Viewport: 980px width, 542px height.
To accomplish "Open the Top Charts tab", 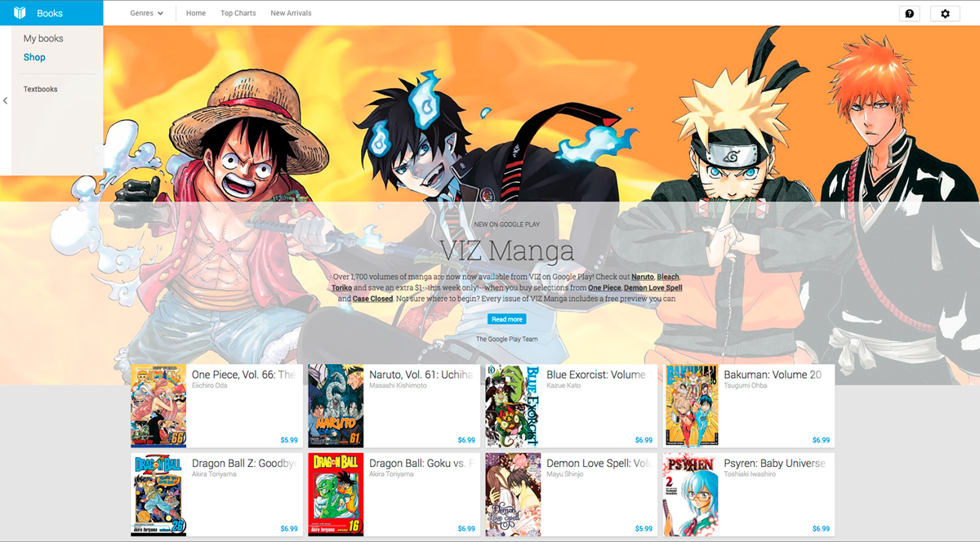I will click(x=238, y=13).
